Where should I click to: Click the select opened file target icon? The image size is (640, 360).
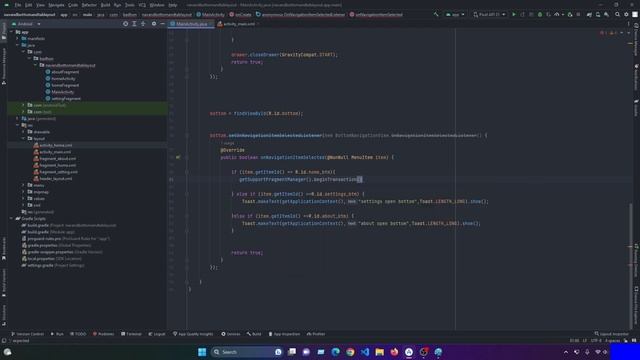[x=125, y=24]
